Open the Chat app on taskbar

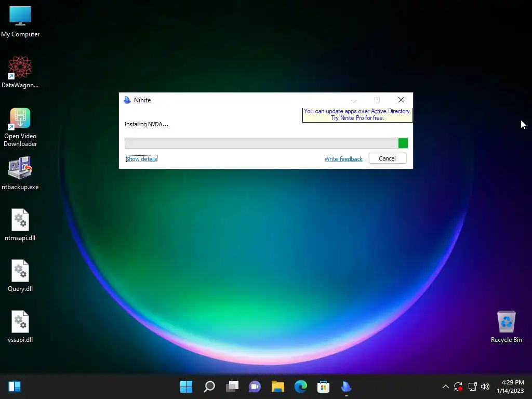255,387
